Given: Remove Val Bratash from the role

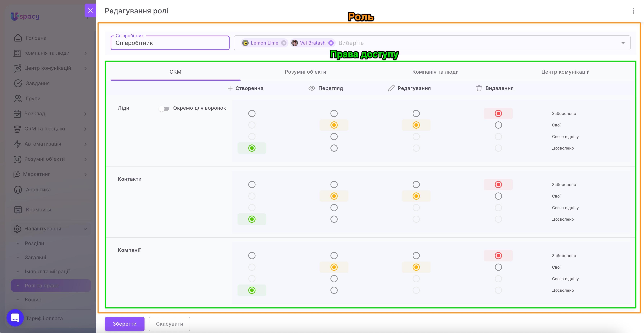Looking at the screenshot, I should tap(331, 43).
